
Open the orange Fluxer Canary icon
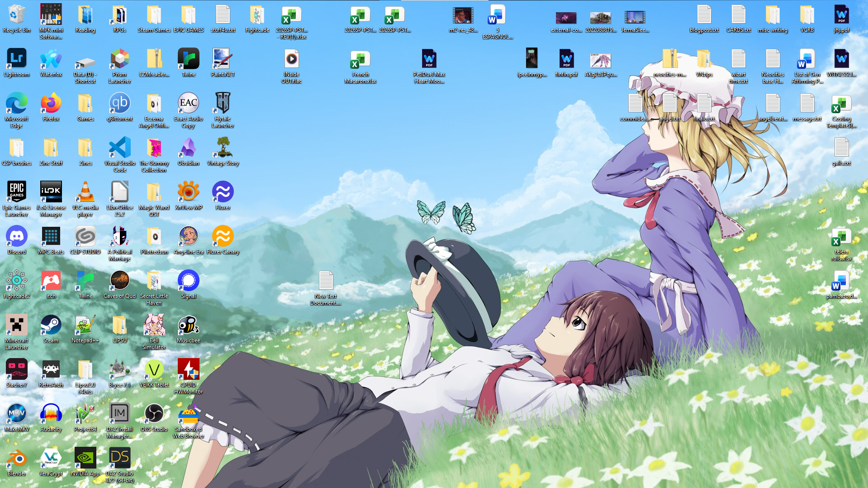[223, 241]
